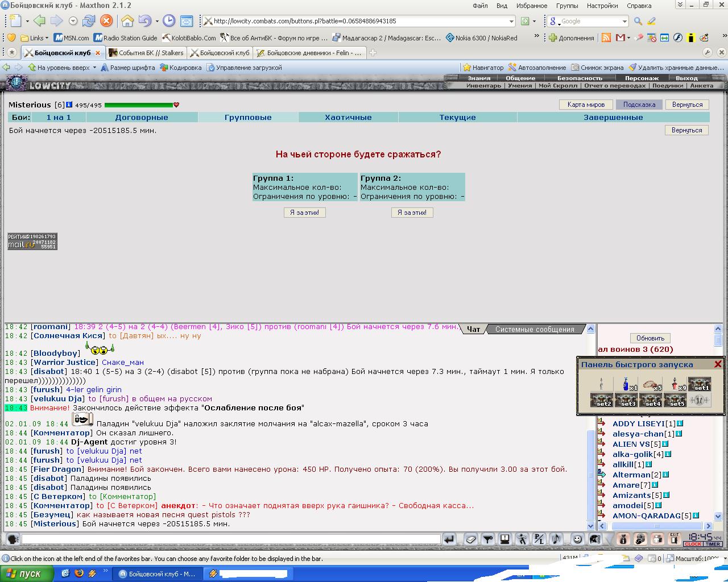Equip set2 from quick launch panel
This screenshot has width=728, height=582.
602,400
